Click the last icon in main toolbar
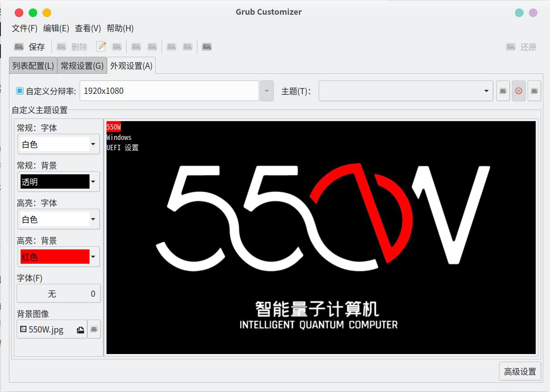The width and height of the screenshot is (550, 392). coord(207,46)
